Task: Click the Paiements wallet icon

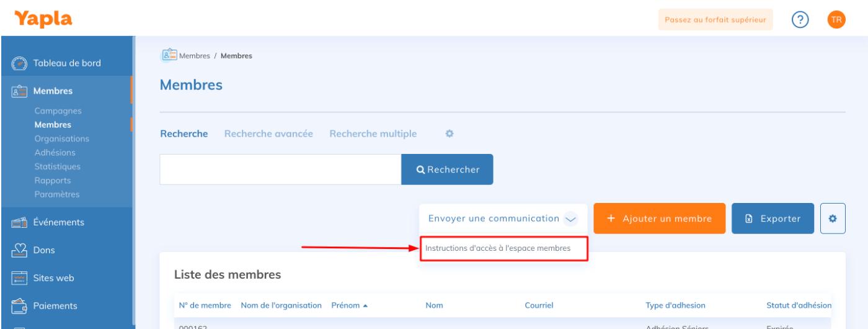Action: click(x=19, y=306)
